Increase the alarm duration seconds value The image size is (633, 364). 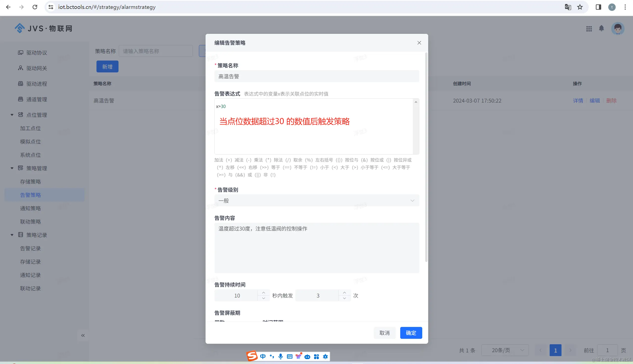tap(263, 293)
